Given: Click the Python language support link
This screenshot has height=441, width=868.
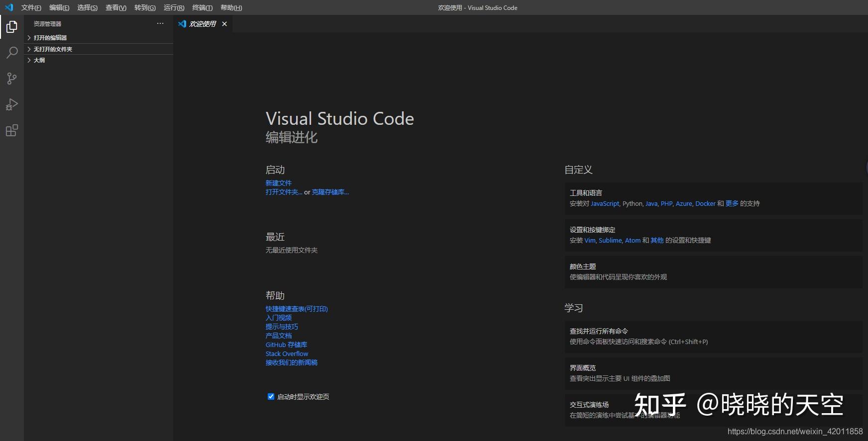Looking at the screenshot, I should click(632, 203).
